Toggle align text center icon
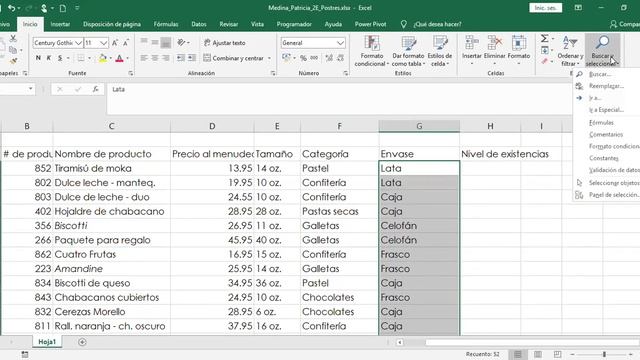Image resolution: width=640 pixels, height=360 pixels. 155,58
